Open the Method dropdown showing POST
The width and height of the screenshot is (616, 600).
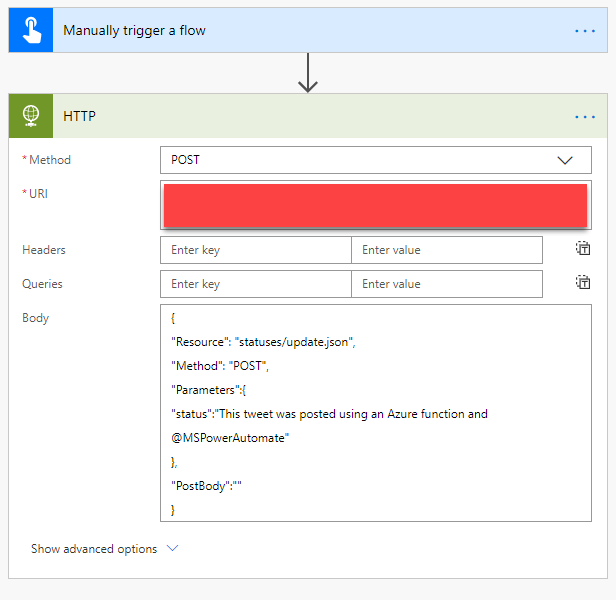tap(360, 160)
